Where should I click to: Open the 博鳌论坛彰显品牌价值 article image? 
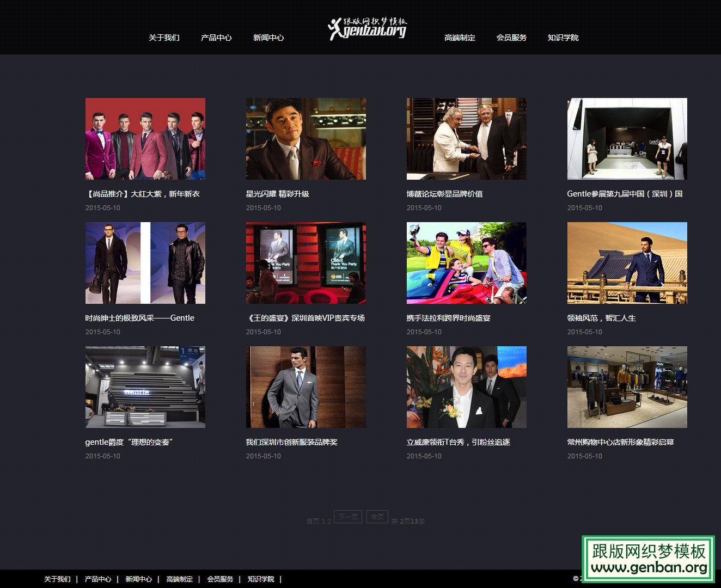pyautogui.click(x=466, y=139)
